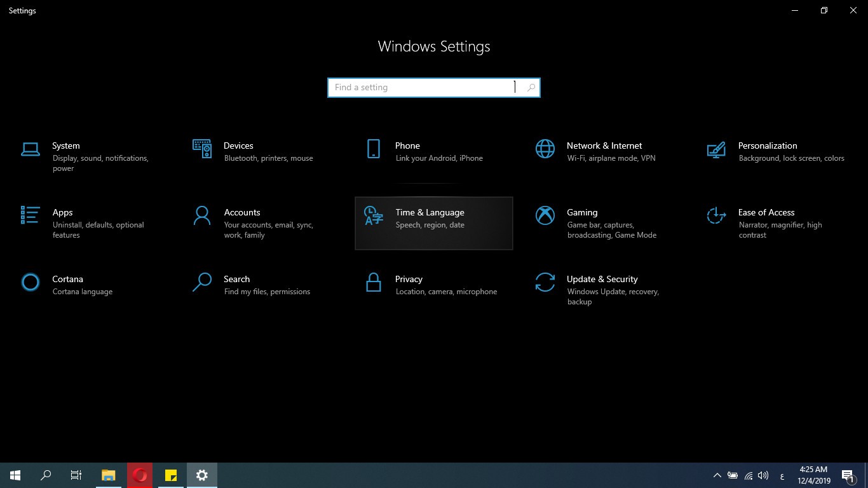Viewport: 868px width, 488px height.
Task: Click "Link your Android, iPhone" description
Action: coord(439,158)
